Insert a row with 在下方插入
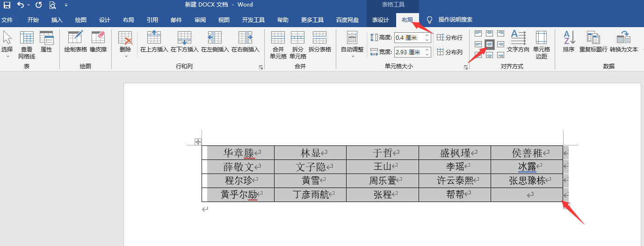This screenshot has height=246, width=644. click(x=184, y=42)
